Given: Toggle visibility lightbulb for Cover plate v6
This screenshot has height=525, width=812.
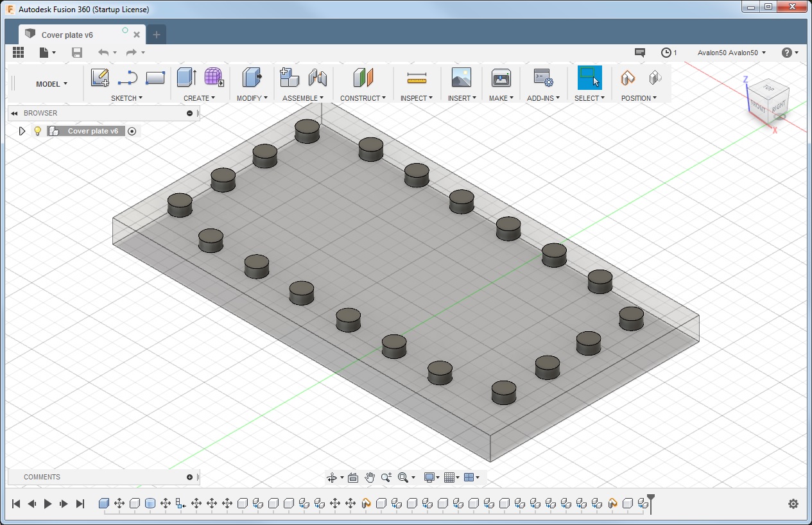Looking at the screenshot, I should click(x=37, y=131).
